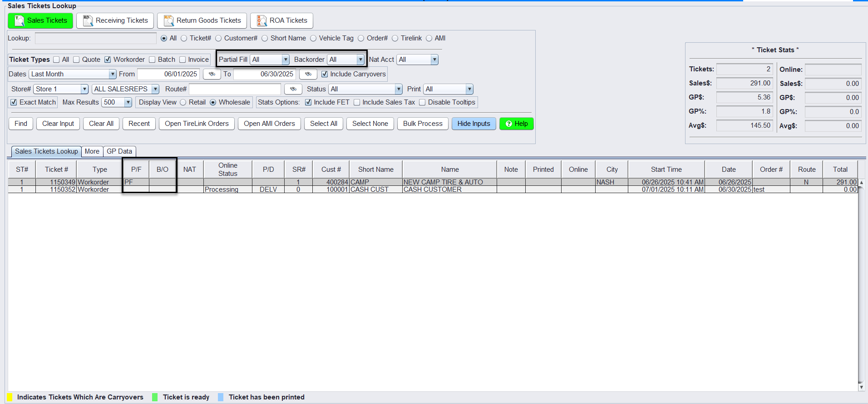Click the To date picker icon
This screenshot has height=404, width=868.
coord(308,74)
